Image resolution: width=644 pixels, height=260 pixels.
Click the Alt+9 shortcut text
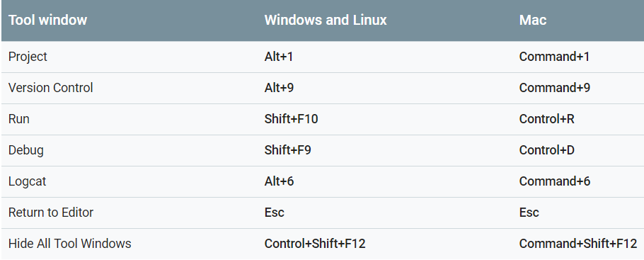pyautogui.click(x=279, y=88)
